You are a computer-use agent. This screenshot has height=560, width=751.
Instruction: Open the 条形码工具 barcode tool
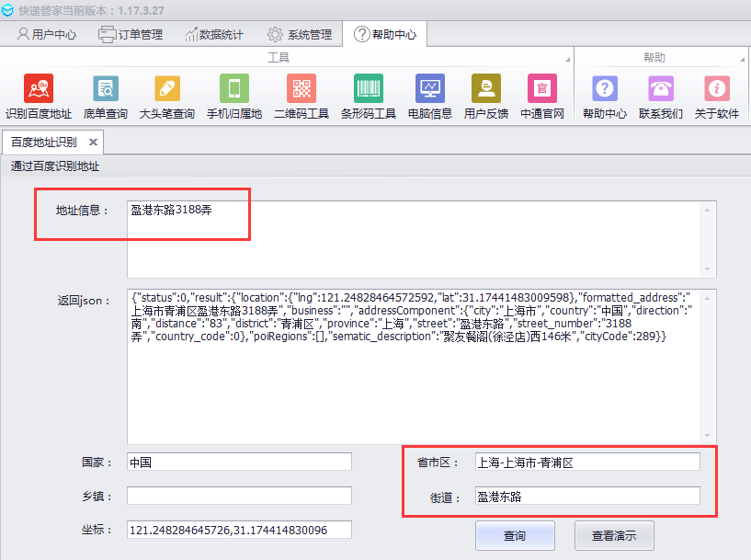tap(368, 89)
